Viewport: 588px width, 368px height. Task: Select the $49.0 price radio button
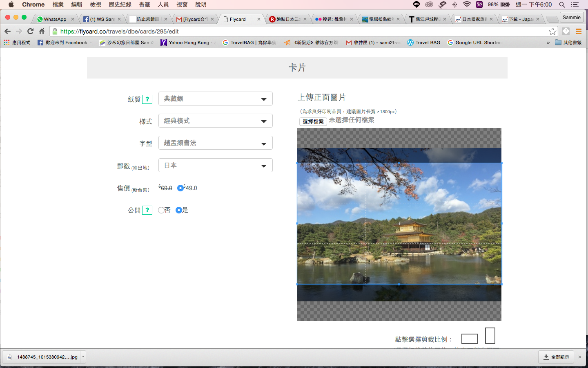180,188
